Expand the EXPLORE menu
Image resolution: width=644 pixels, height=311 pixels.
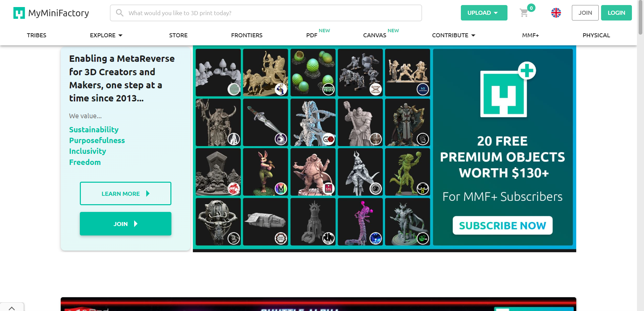[106, 35]
